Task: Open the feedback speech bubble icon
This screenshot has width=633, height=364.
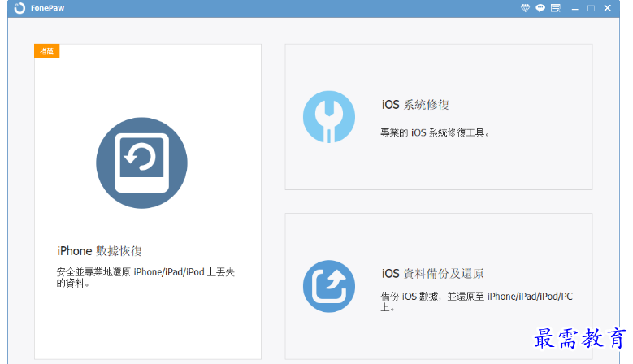Action: click(540, 8)
